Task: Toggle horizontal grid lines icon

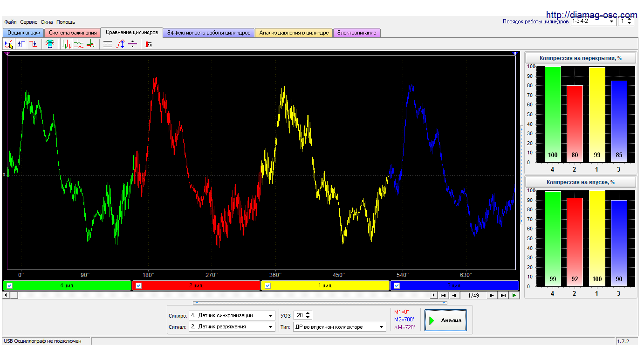Action: click(x=108, y=44)
